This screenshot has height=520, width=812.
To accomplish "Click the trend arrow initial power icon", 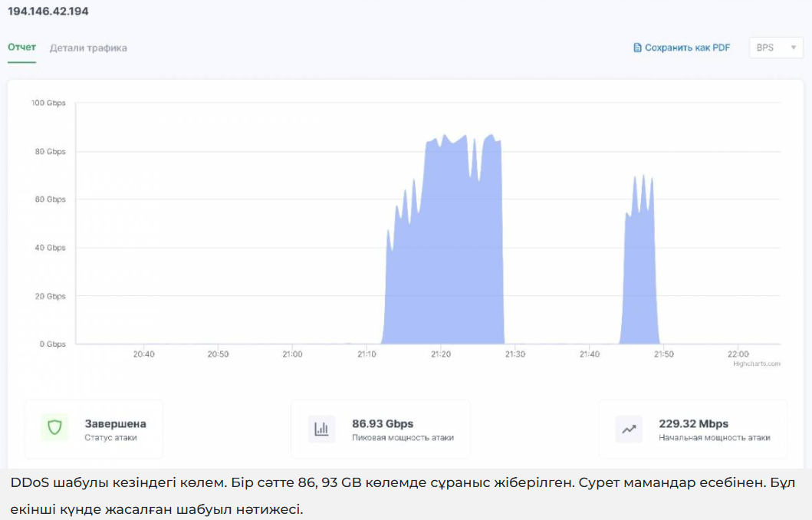I will pyautogui.click(x=629, y=429).
